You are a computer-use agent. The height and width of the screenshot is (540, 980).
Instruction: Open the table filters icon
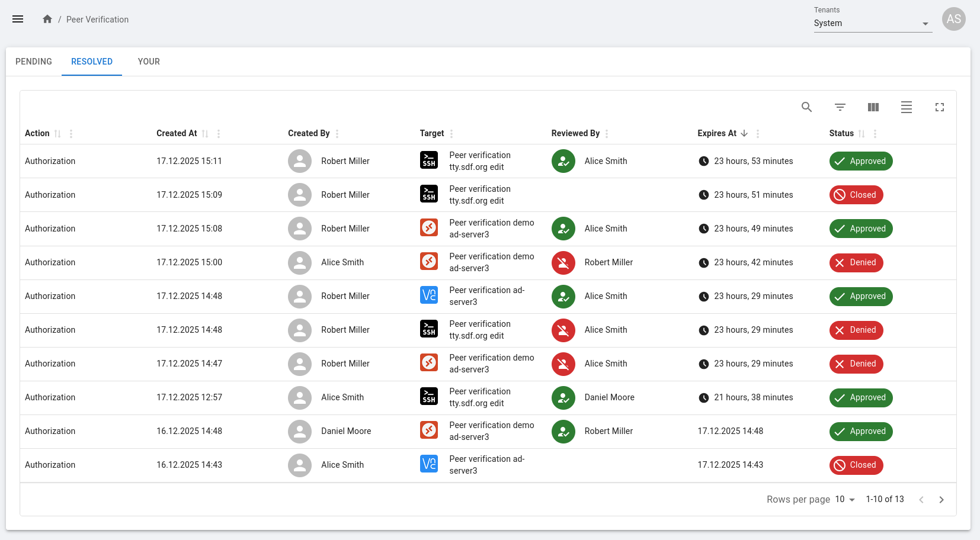pyautogui.click(x=840, y=107)
